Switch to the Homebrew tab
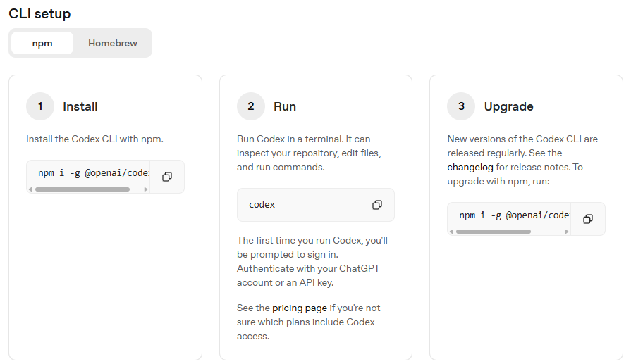This screenshot has height=364, width=631. click(113, 43)
